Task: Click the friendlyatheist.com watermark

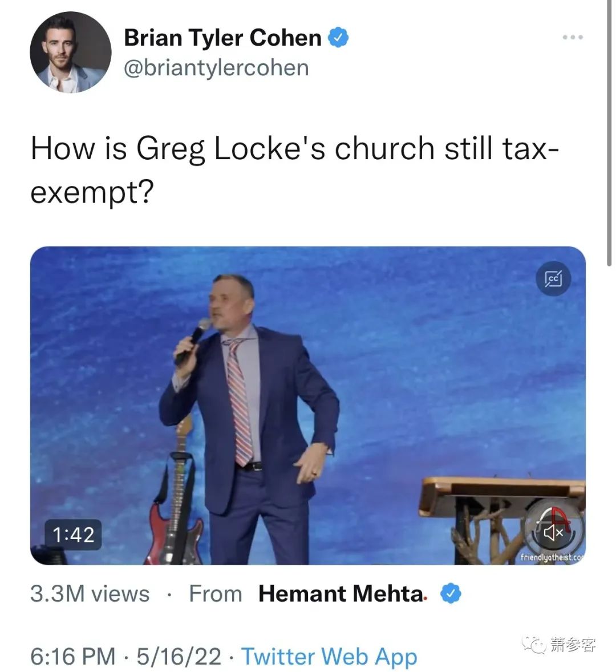Action: [552, 557]
